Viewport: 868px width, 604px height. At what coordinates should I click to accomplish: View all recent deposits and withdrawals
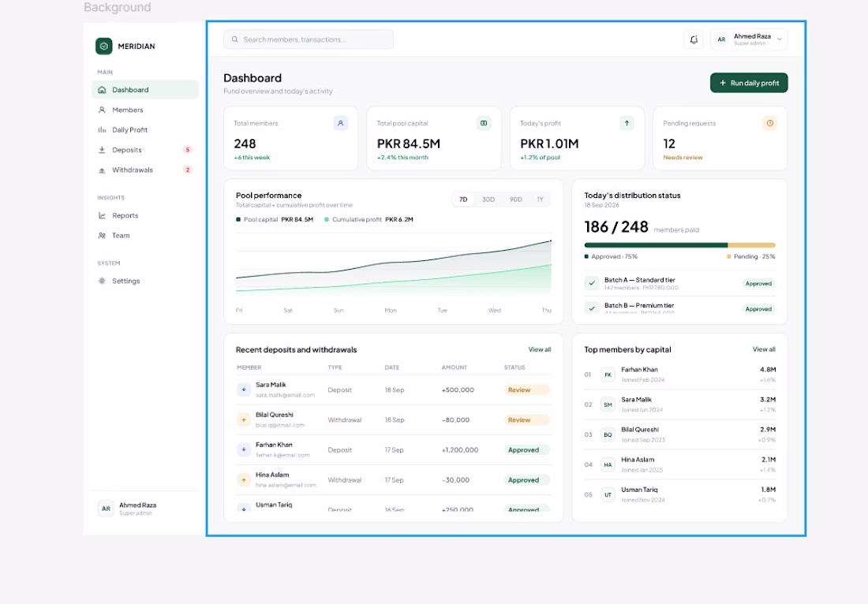pyautogui.click(x=540, y=349)
